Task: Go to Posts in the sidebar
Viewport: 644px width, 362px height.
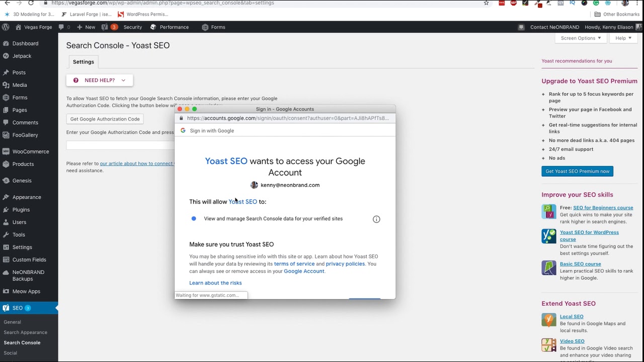Action: click(x=19, y=72)
